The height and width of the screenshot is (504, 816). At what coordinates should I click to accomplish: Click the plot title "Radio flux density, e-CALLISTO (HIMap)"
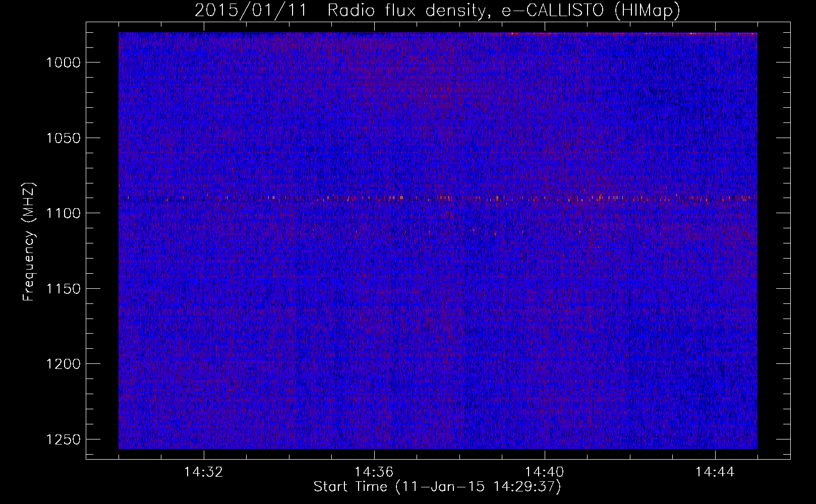[x=504, y=10]
